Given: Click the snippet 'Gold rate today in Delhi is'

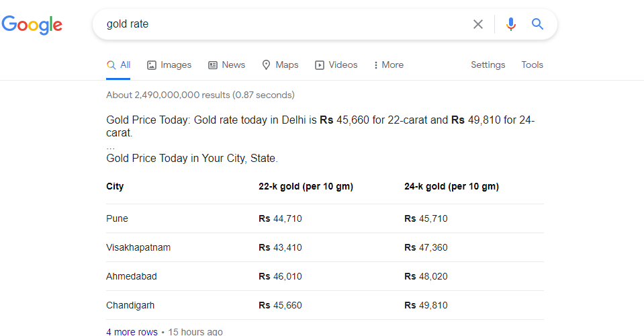Looking at the screenshot, I should [x=255, y=120].
